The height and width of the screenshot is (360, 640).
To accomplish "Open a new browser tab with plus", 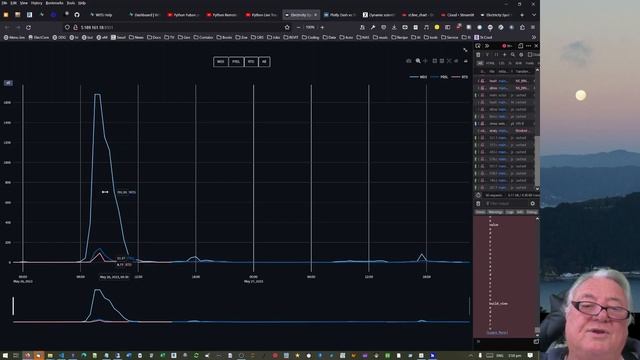I will click(522, 15).
